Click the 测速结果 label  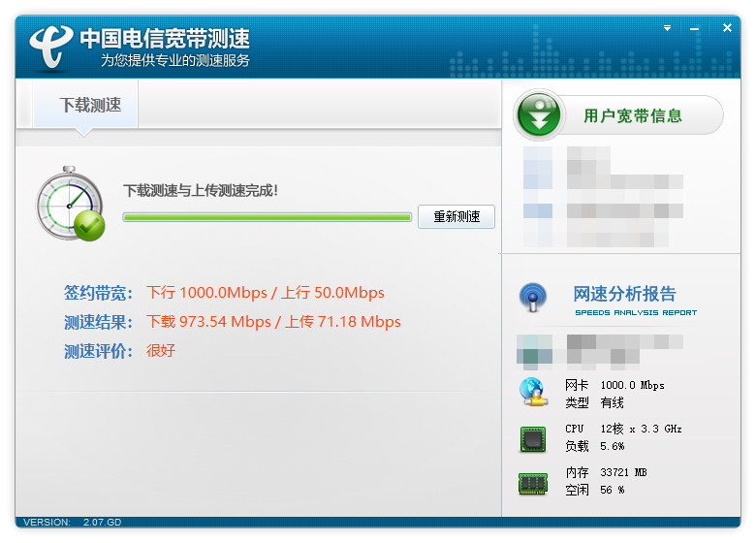(x=98, y=322)
